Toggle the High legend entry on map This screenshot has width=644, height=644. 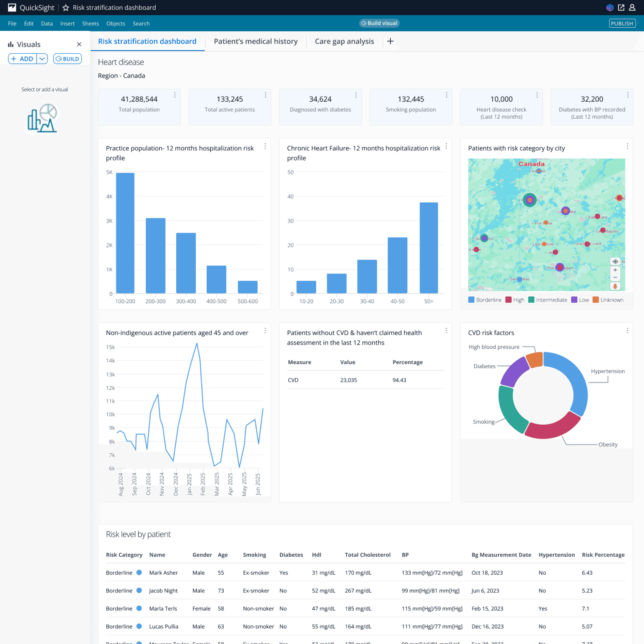(x=515, y=300)
